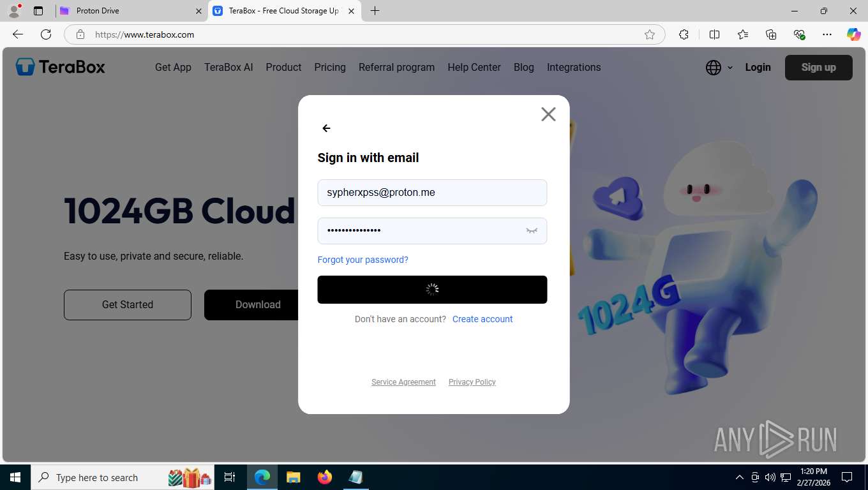Click the address bar URL
This screenshot has width=868, height=490.
tap(144, 34)
